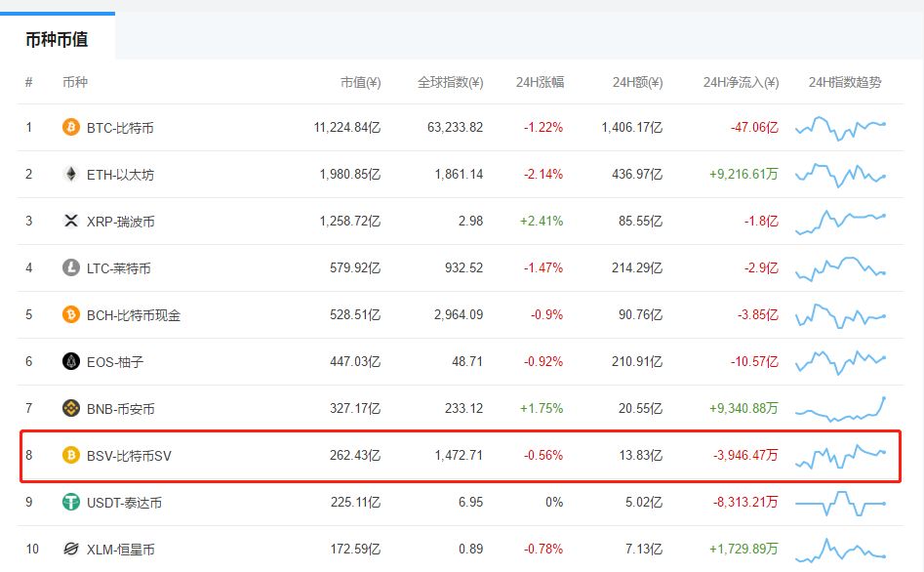Click LTC global index 932.52
This screenshot has height=572, width=924.
[x=463, y=267]
